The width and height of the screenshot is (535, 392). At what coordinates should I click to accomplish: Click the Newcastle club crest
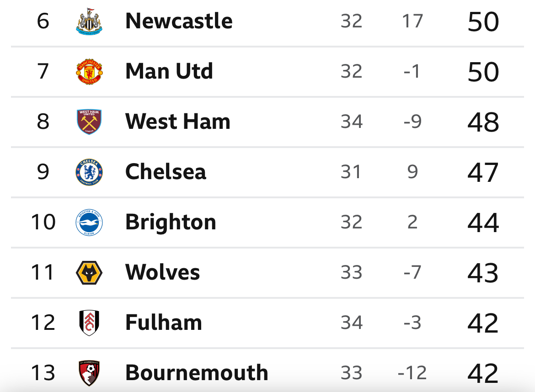(89, 21)
